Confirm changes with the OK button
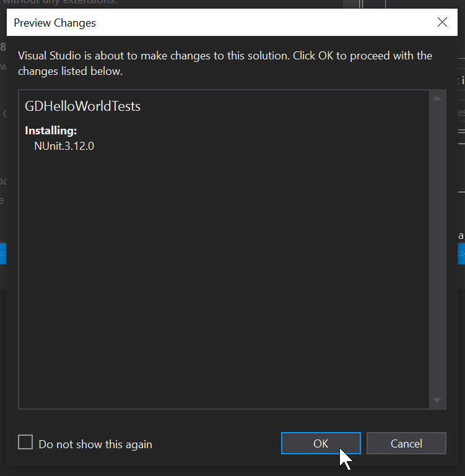 click(x=321, y=443)
